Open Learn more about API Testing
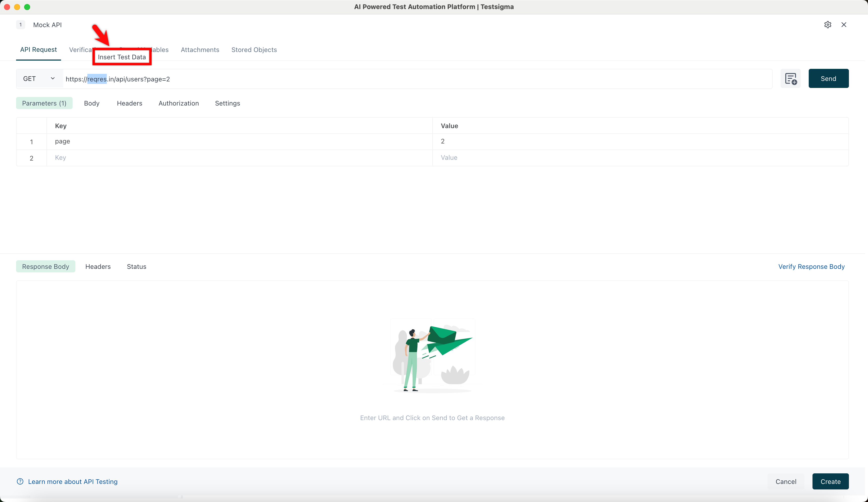Screen dimensions: 868x502 click(x=73, y=481)
